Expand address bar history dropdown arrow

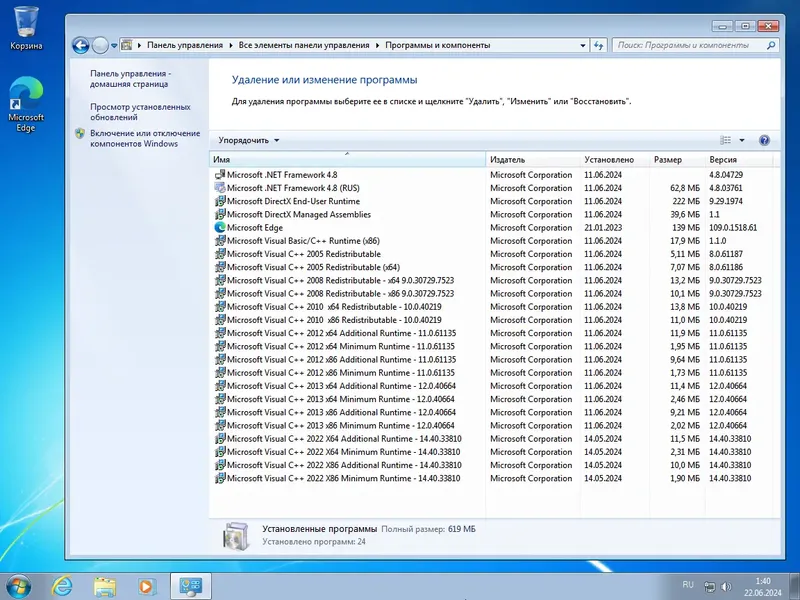click(583, 45)
